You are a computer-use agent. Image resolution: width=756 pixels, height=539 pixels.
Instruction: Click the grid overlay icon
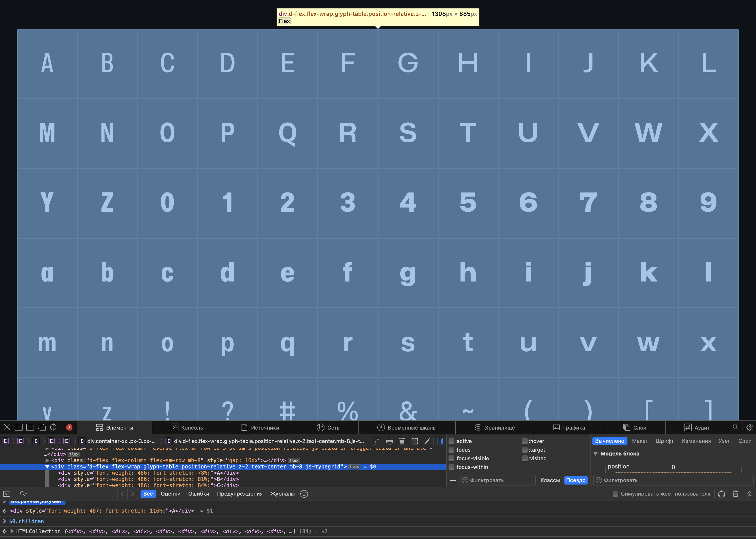[415, 441]
